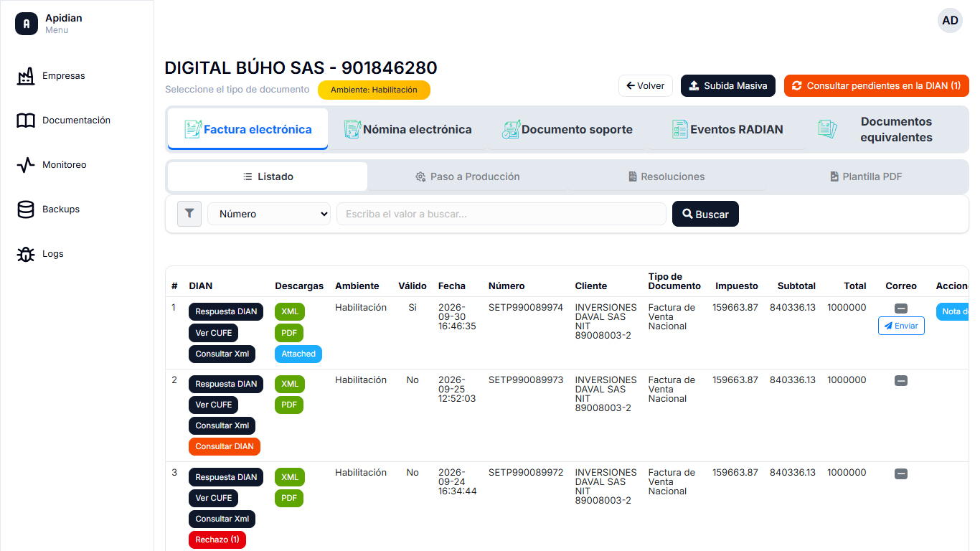Expand the Número search field dropdown

click(x=269, y=214)
